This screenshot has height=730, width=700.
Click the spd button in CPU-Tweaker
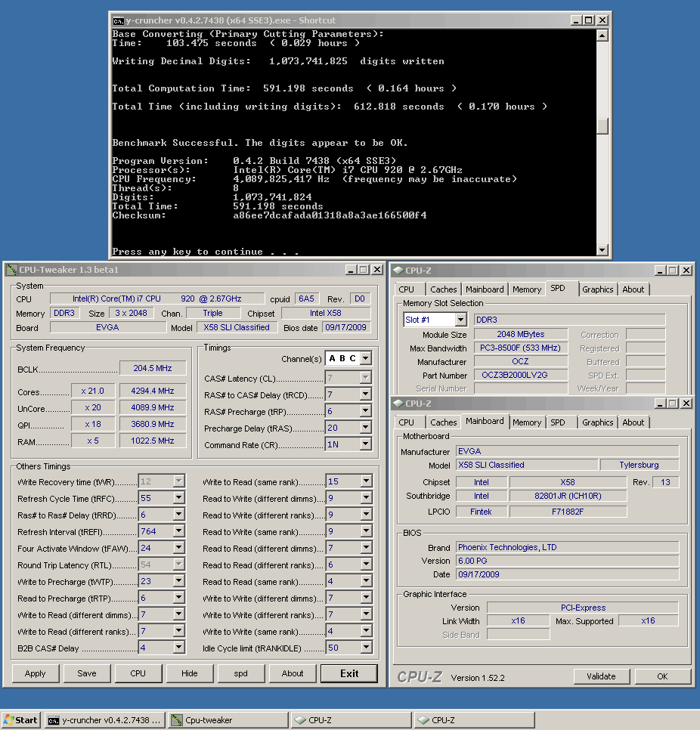[240, 673]
